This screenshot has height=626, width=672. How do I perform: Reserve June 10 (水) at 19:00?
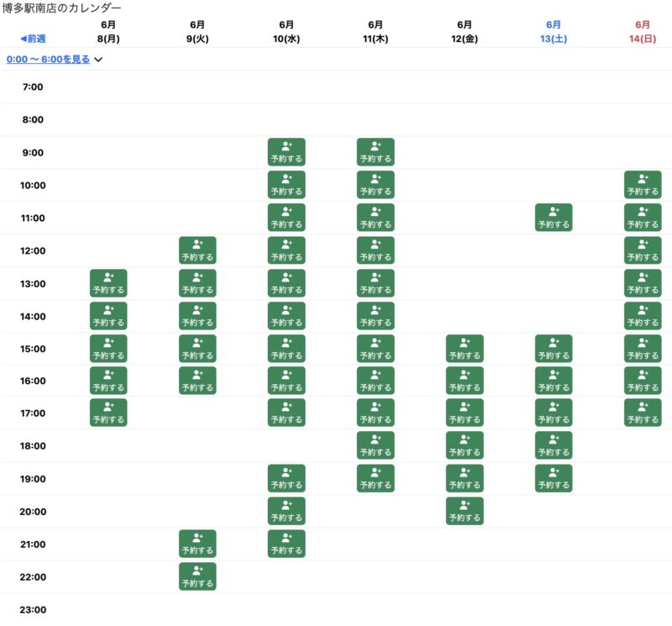[286, 478]
